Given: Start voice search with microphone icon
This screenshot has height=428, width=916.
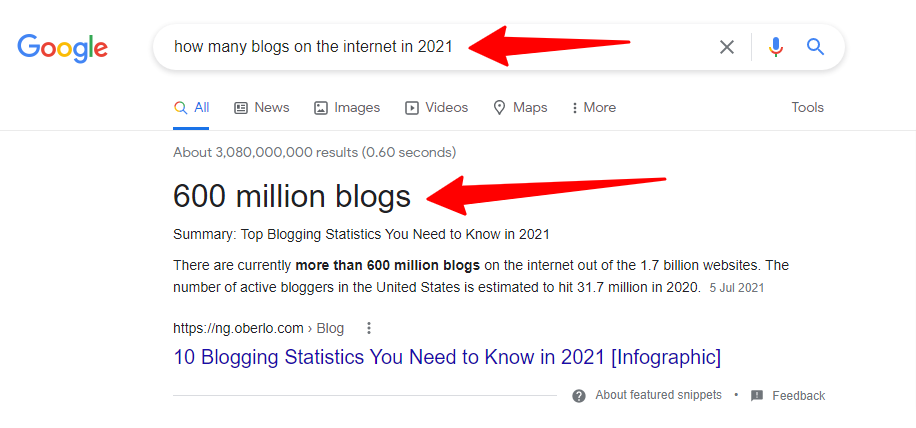Looking at the screenshot, I should pos(776,47).
